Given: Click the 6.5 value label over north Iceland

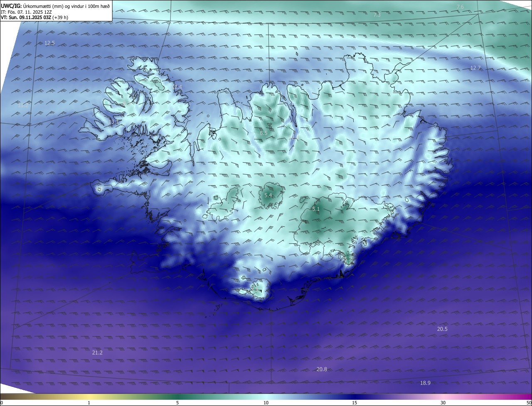Looking at the screenshot, I should pyautogui.click(x=264, y=133).
